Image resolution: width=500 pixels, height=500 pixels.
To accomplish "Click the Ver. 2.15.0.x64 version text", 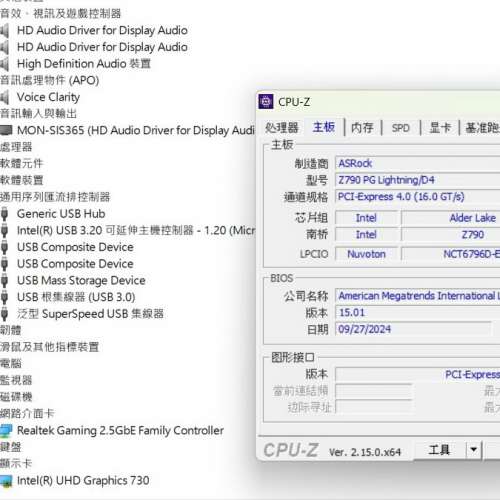I will pyautogui.click(x=365, y=452).
